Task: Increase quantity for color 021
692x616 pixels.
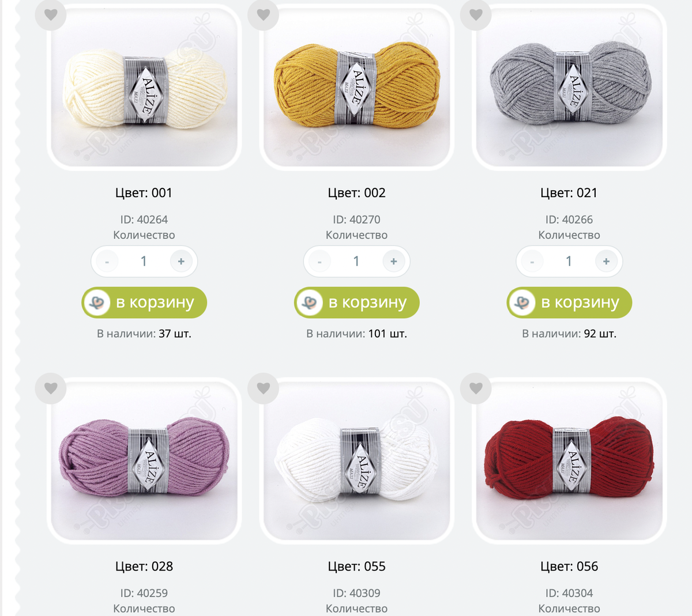Action: point(606,262)
